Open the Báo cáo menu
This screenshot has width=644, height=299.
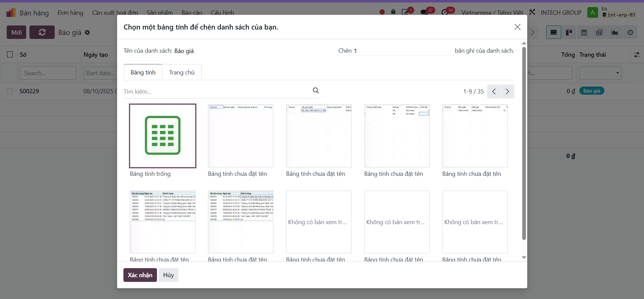coord(192,12)
